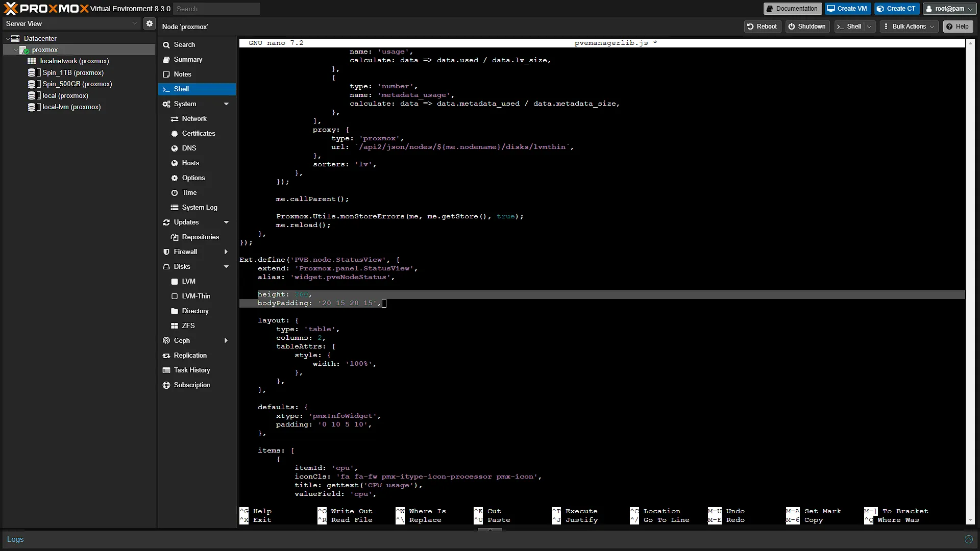This screenshot has width=980, height=551.
Task: Click the Create VM button
Action: [847, 9]
